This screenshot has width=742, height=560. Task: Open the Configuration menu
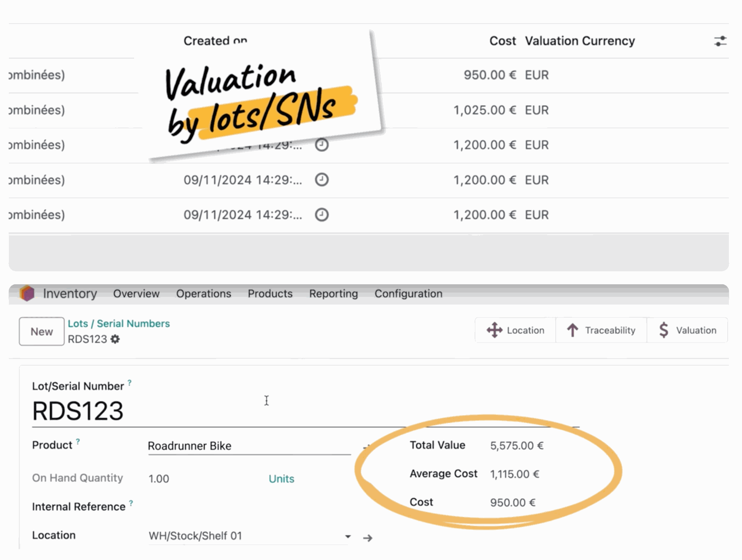click(x=408, y=294)
